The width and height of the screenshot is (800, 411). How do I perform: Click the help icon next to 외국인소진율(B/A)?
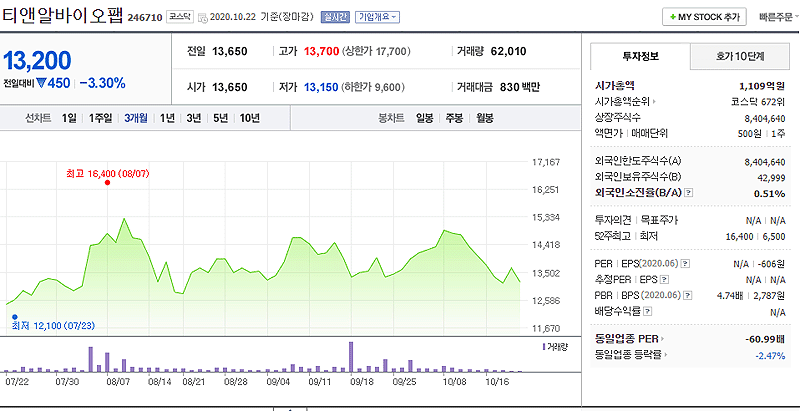click(x=689, y=193)
